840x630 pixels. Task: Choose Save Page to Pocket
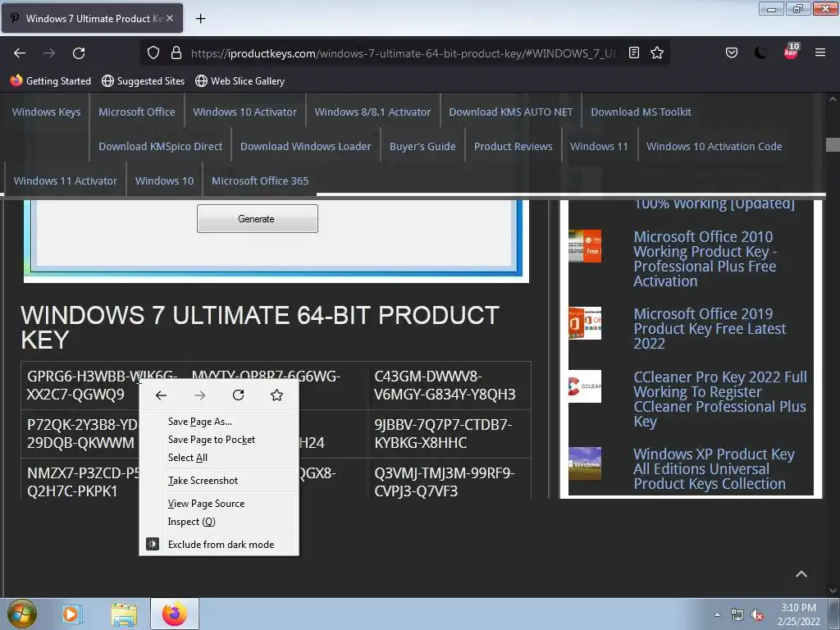point(218,440)
